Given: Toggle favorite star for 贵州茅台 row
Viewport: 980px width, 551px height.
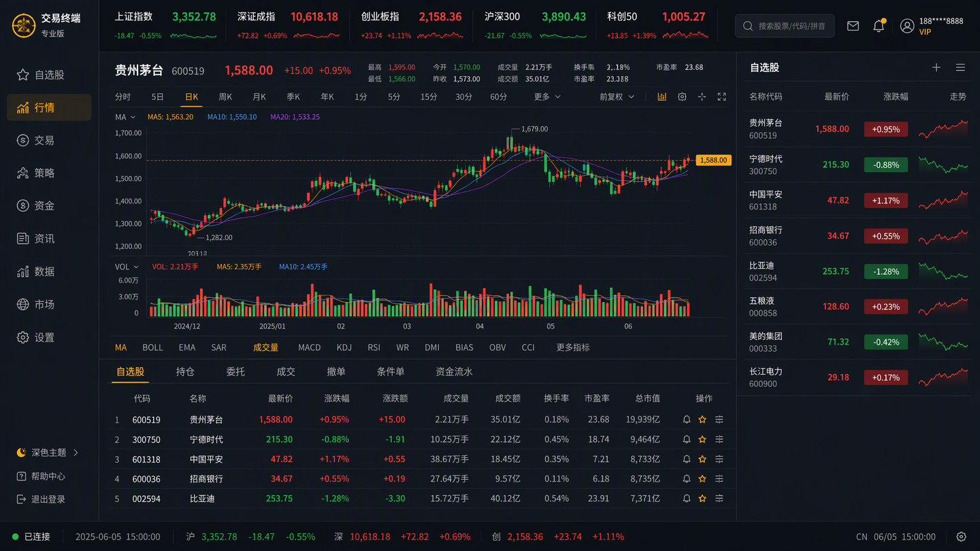Looking at the screenshot, I should [x=702, y=420].
